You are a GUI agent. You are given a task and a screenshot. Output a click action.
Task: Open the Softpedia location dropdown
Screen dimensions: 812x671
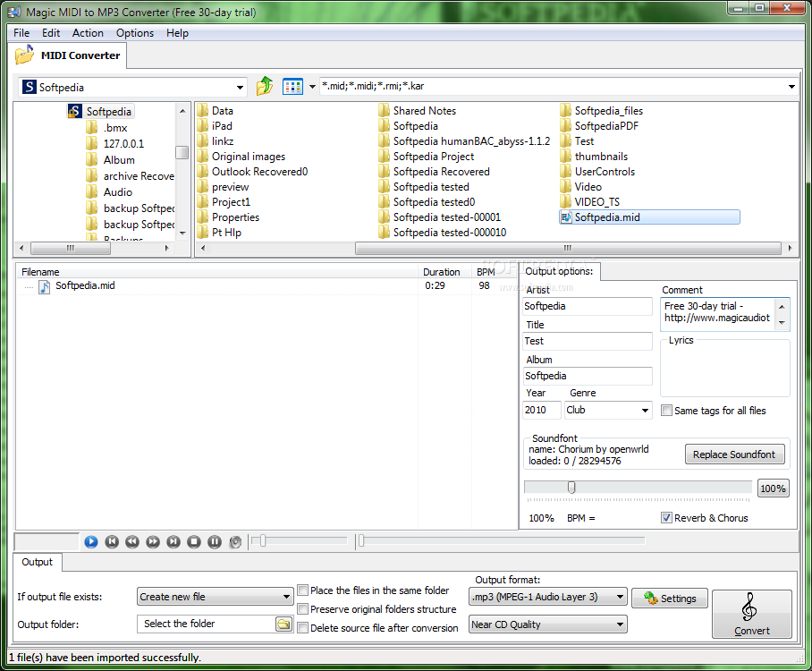pos(240,87)
